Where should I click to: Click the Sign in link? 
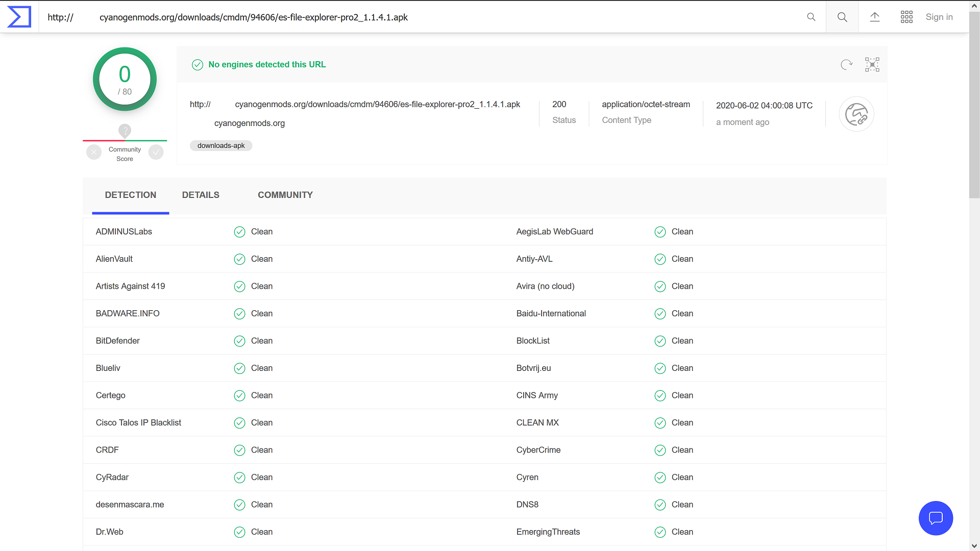click(939, 17)
